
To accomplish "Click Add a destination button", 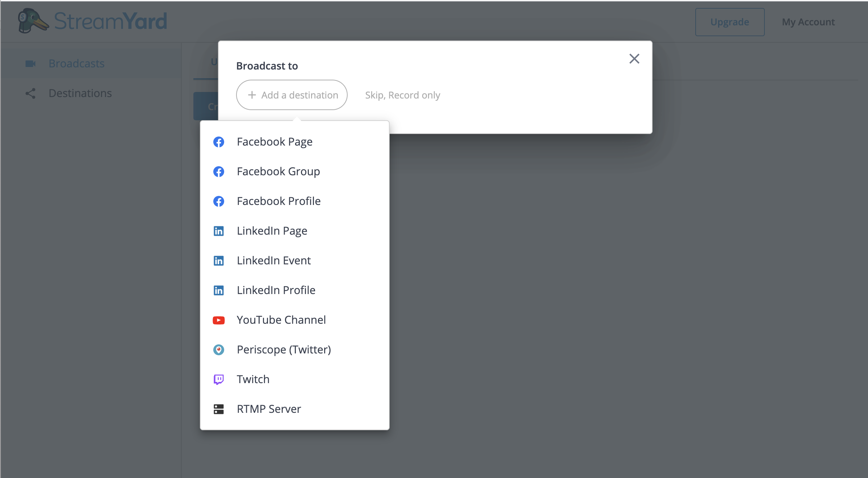I will tap(292, 95).
